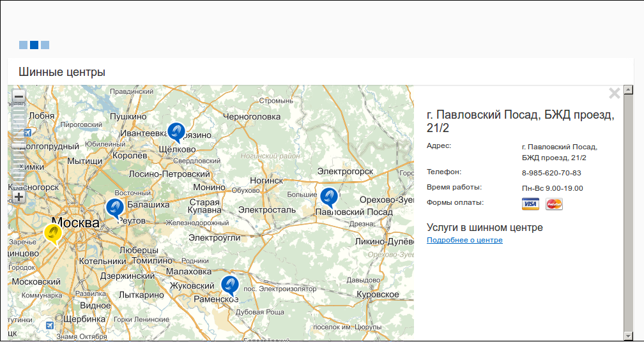Click the Формы оплаты label
This screenshot has width=644, height=342.
(x=456, y=202)
